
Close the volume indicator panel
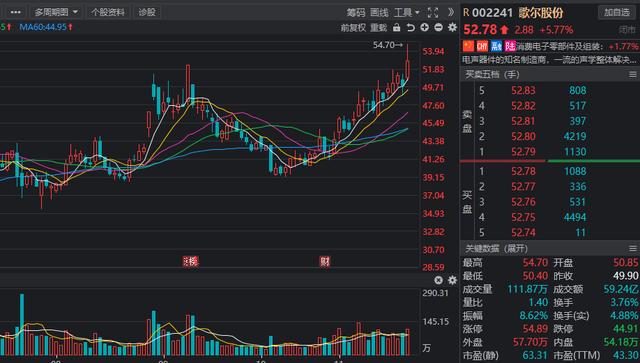438,280
